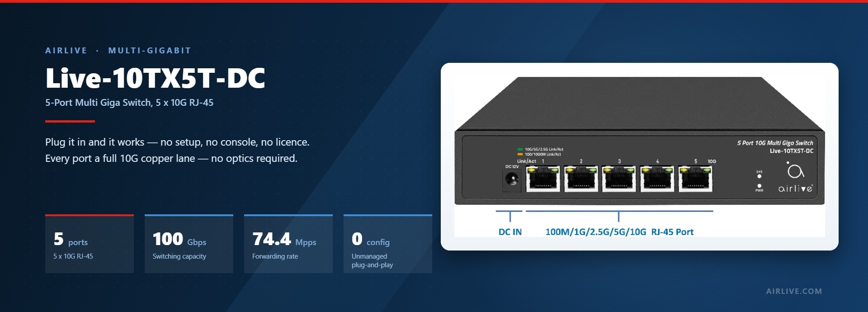868x312 pixels.
Task: Click the '5 x 10G RJ-45' card caption
Action: [x=73, y=256]
